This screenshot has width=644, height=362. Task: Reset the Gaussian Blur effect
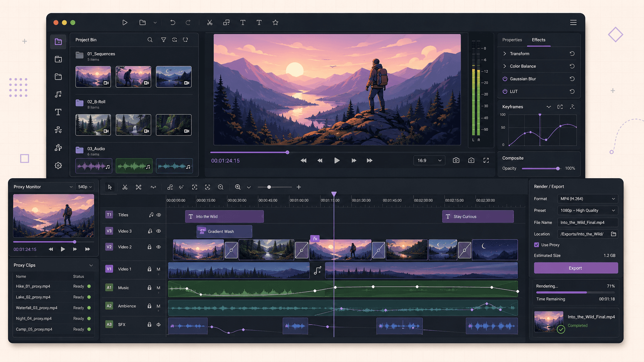(572, 79)
